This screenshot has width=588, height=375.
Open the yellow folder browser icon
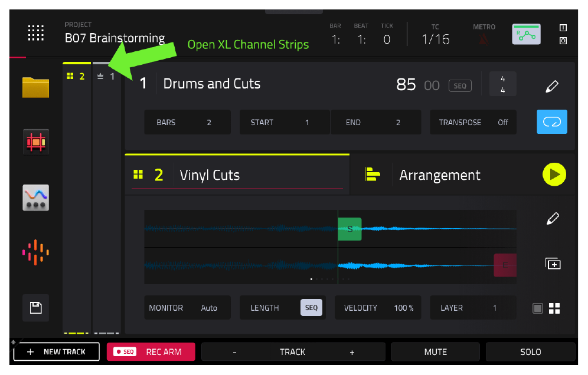pyautogui.click(x=35, y=87)
